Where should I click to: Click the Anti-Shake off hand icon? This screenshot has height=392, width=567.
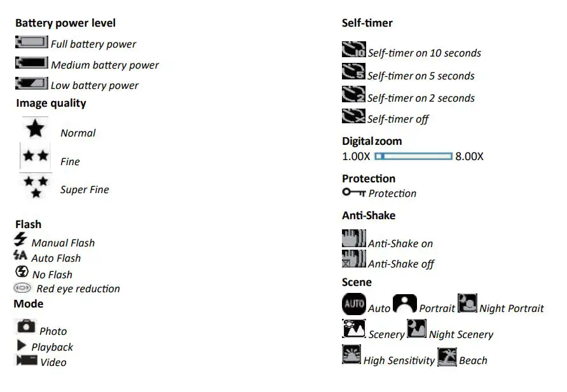354,259
